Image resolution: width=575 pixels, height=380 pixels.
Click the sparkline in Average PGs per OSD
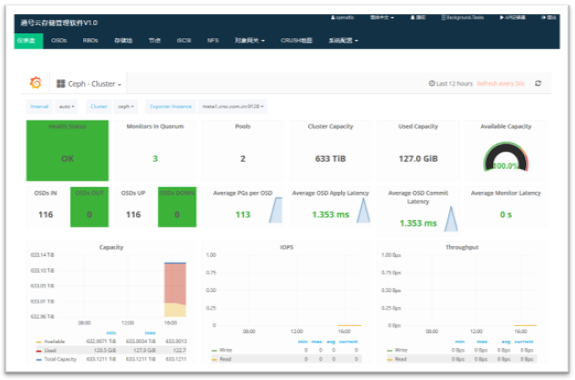tap(276, 210)
